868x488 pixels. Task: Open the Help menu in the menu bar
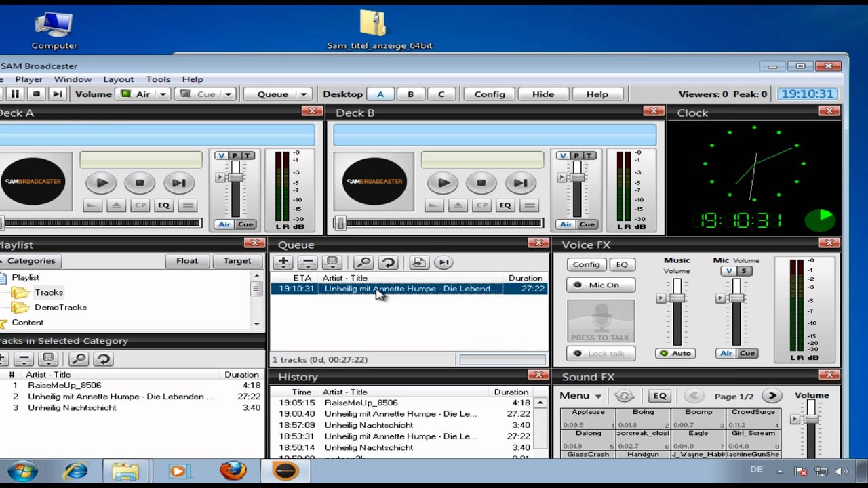193,79
